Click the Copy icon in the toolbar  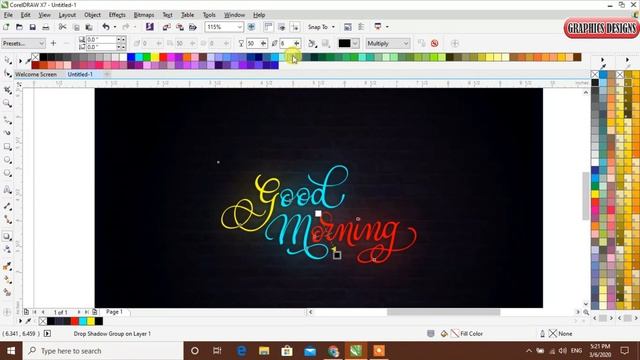(x=76, y=27)
